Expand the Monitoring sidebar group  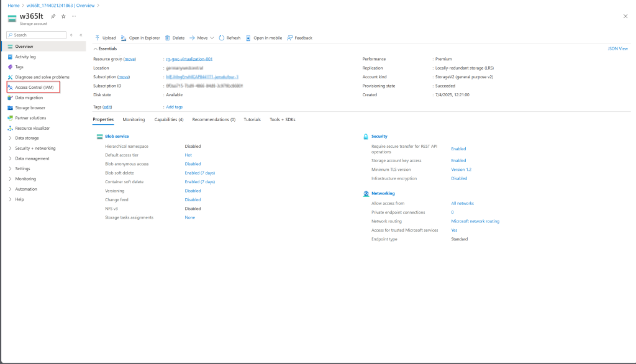[10, 178]
